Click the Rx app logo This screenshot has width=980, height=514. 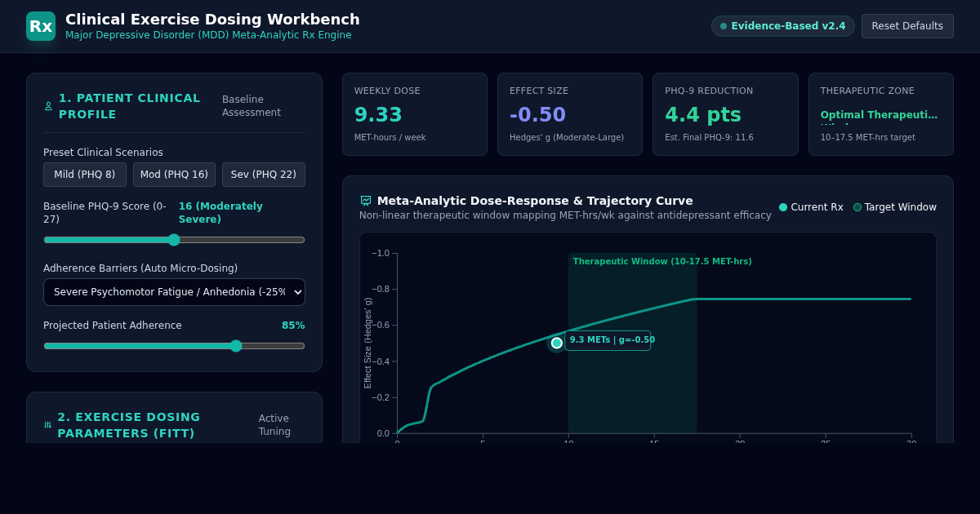point(41,26)
